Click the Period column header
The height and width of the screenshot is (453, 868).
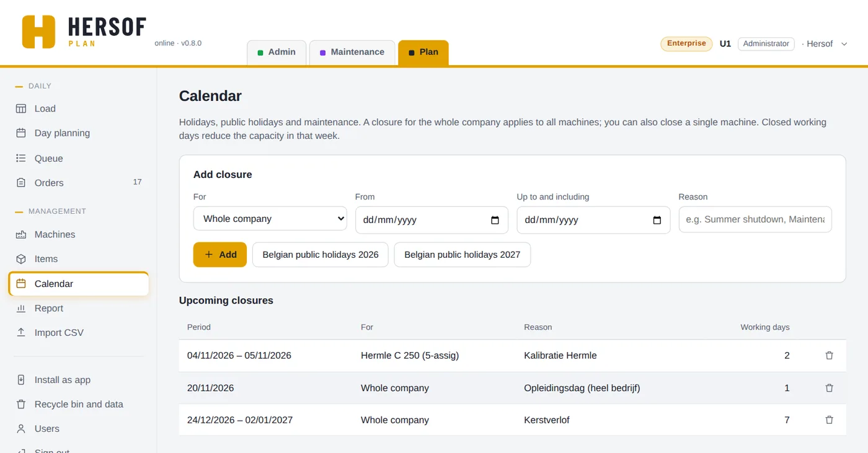pos(199,327)
